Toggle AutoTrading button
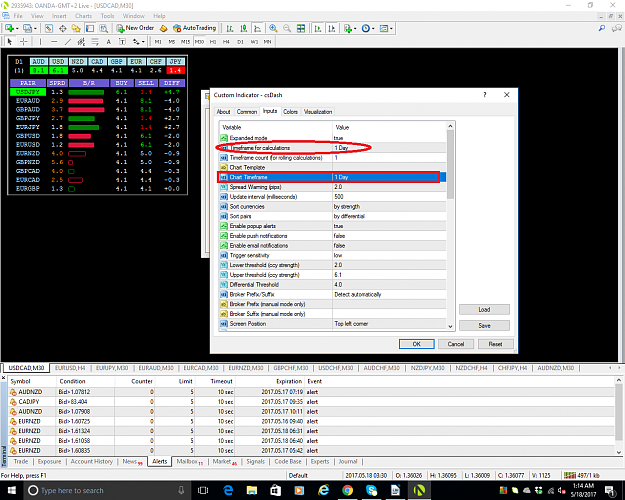The height and width of the screenshot is (500, 625). click(195, 28)
